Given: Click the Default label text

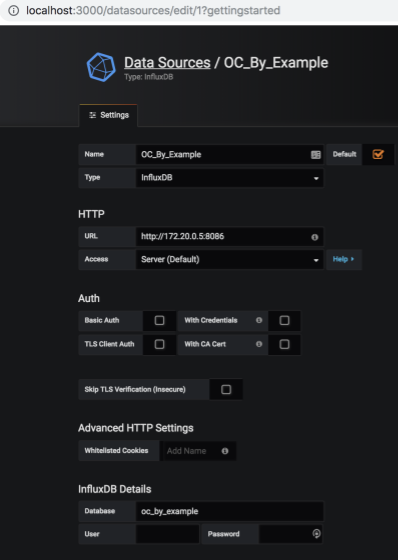Looking at the screenshot, I should click(x=344, y=154).
